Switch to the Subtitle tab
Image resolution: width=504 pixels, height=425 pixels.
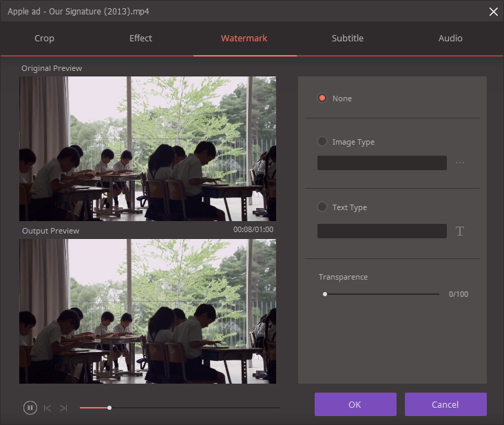click(348, 39)
